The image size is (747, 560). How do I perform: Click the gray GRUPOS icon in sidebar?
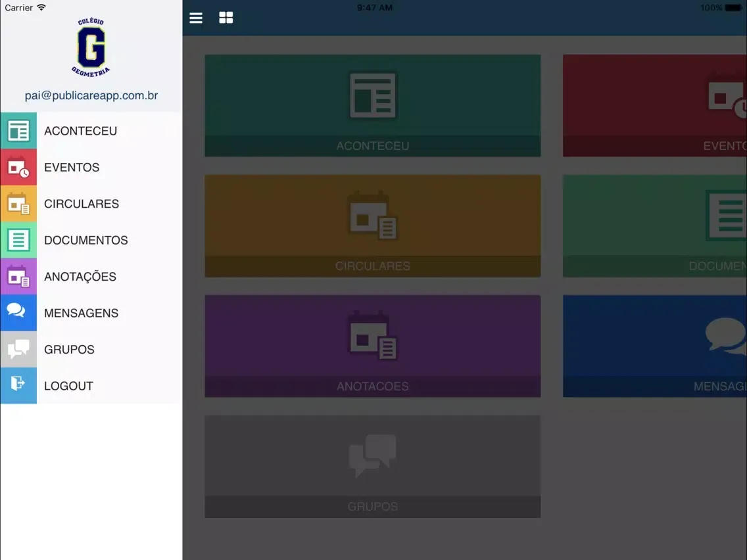pyautogui.click(x=18, y=350)
